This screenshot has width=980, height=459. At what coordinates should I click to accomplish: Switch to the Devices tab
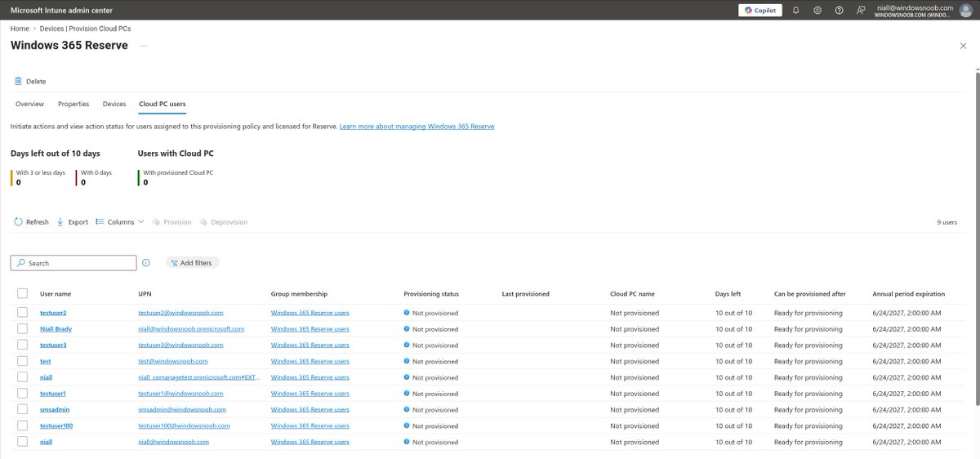coord(114,105)
